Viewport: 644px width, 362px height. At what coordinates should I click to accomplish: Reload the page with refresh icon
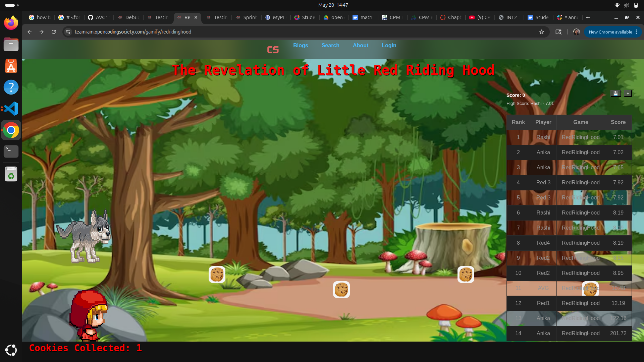pos(54,32)
